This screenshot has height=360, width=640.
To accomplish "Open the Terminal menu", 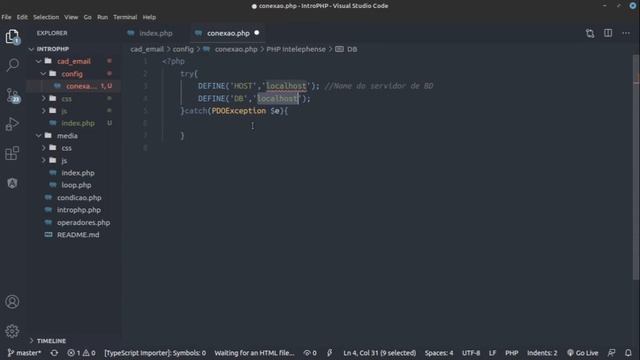I will pyautogui.click(x=125, y=17).
